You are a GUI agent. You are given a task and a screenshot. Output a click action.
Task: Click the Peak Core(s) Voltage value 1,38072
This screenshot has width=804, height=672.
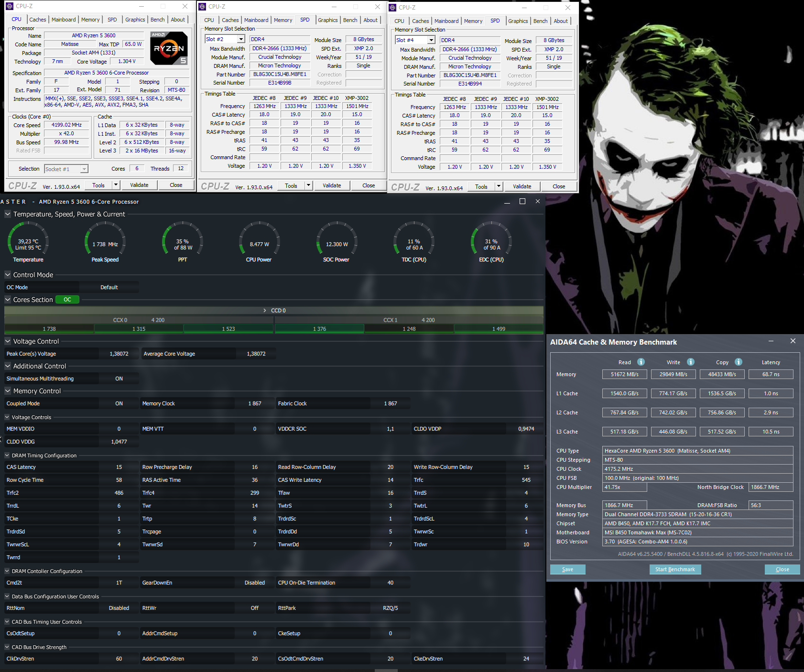pos(119,354)
